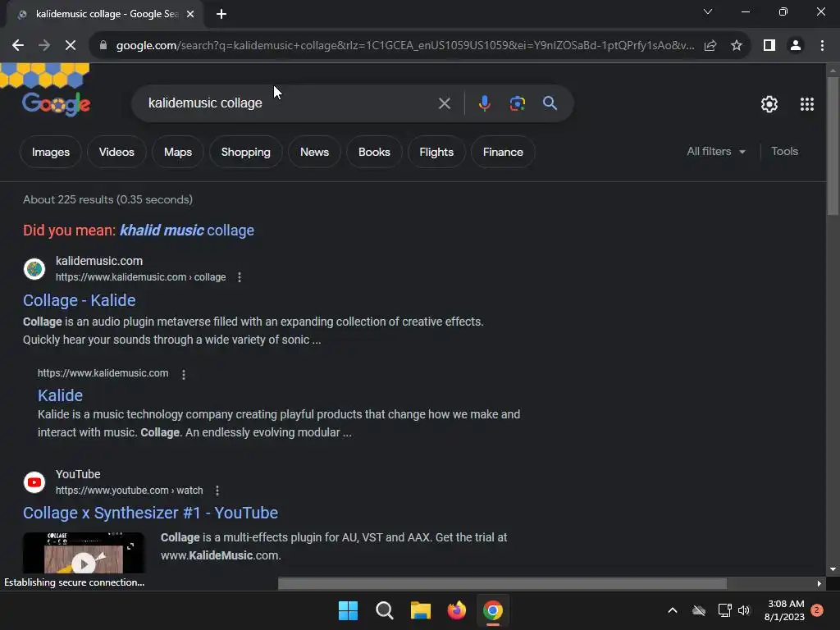Switch to Books results
840x630 pixels.
pos(374,152)
